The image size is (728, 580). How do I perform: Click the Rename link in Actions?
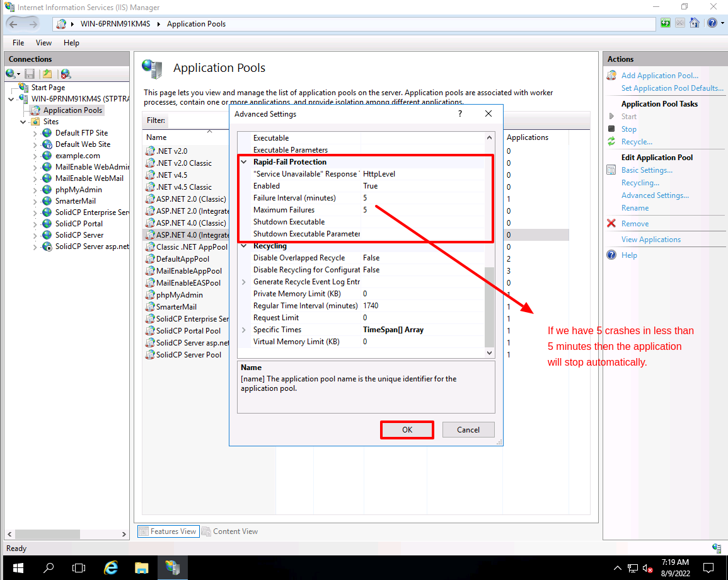(x=635, y=208)
